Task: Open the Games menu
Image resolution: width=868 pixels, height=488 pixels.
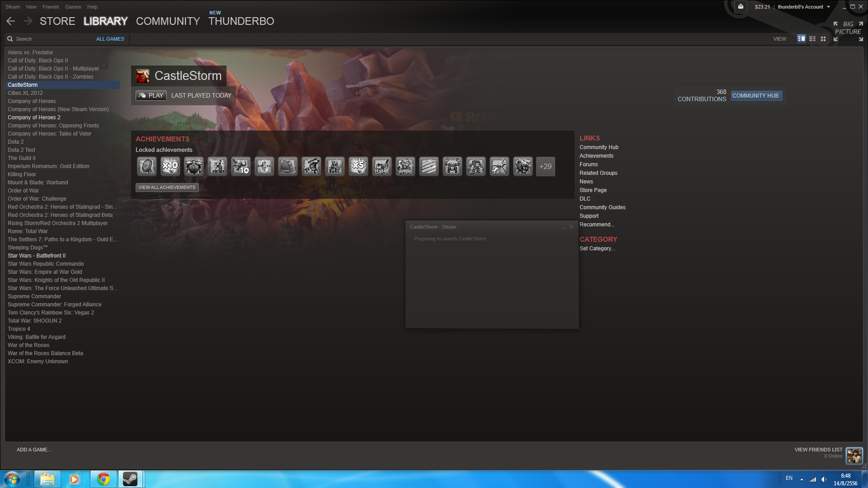Action: click(x=73, y=7)
